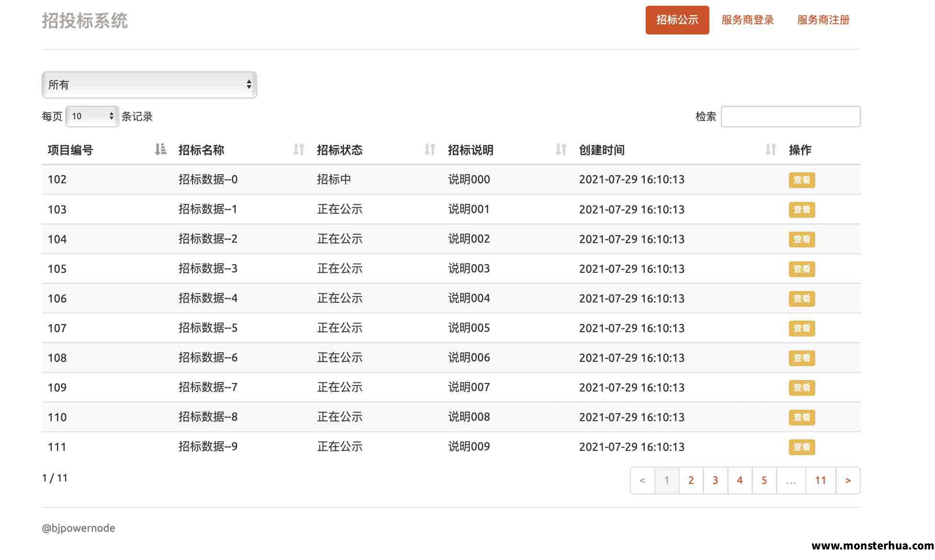This screenshot has width=935, height=560.
Task: Go to previous page with < button
Action: (642, 481)
